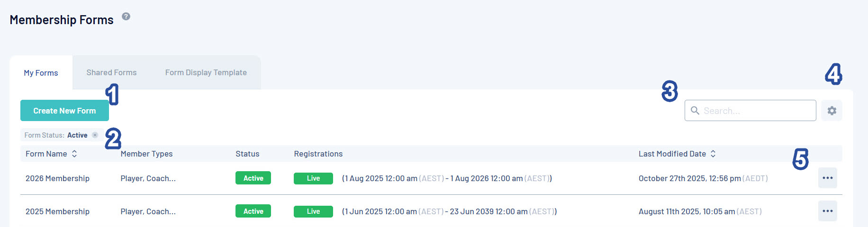
Task: Switch to the Shared Forms tab
Action: [x=111, y=72]
